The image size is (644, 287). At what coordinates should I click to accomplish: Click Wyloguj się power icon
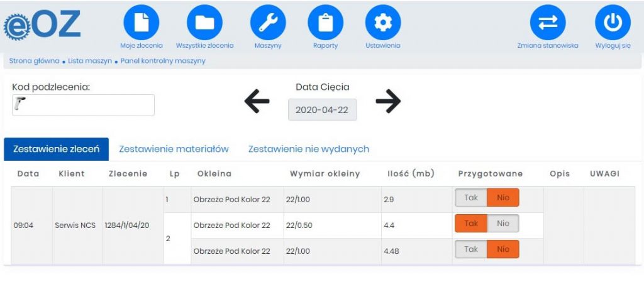click(x=613, y=23)
